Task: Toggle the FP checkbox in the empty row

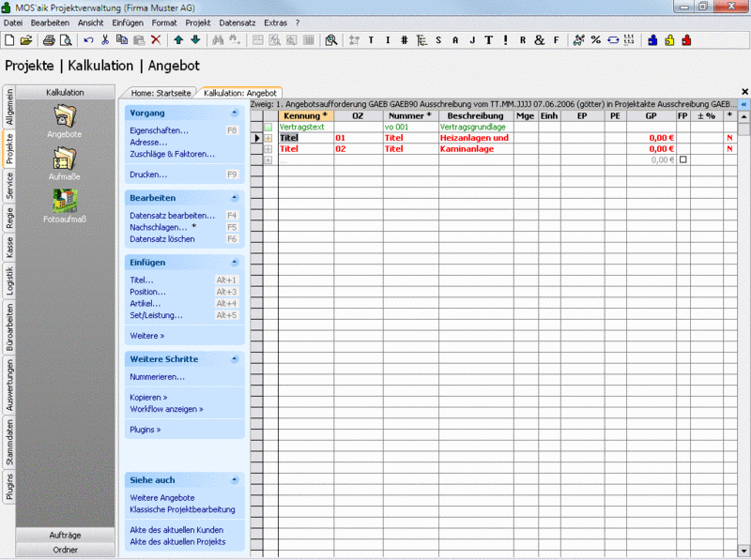Action: pyautogui.click(x=683, y=159)
